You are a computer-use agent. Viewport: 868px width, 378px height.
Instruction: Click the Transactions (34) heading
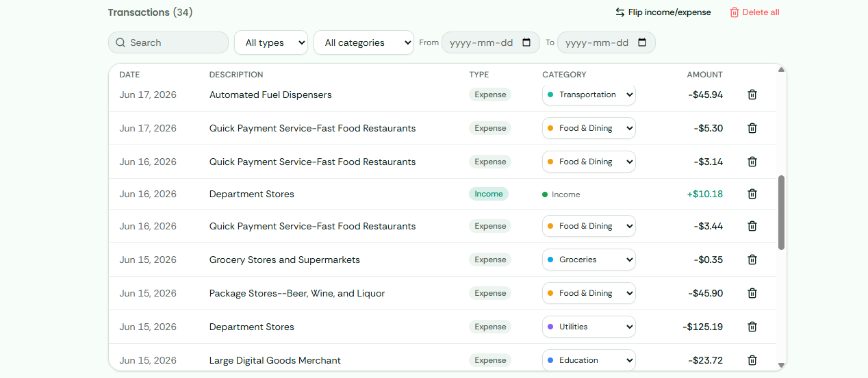pos(150,12)
